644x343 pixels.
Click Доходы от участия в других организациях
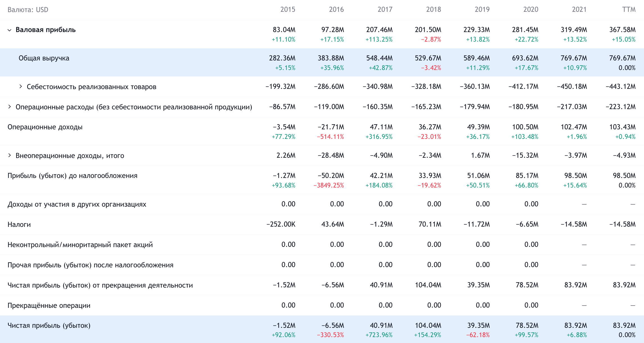pos(77,204)
